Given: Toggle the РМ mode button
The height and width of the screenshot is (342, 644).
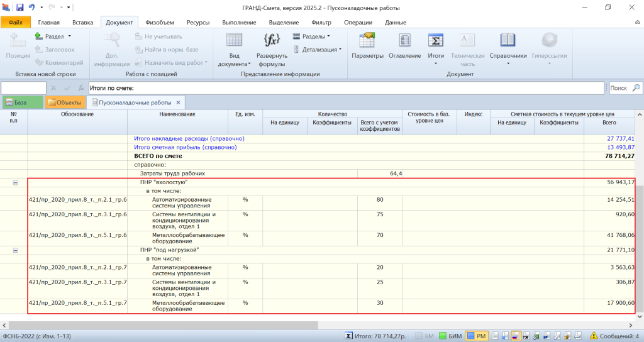Looking at the screenshot, I should (477, 336).
